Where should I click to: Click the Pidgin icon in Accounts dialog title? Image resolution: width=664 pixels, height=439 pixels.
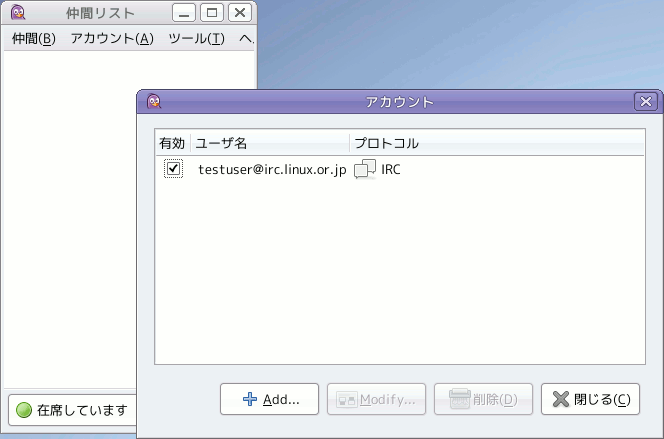click(154, 102)
